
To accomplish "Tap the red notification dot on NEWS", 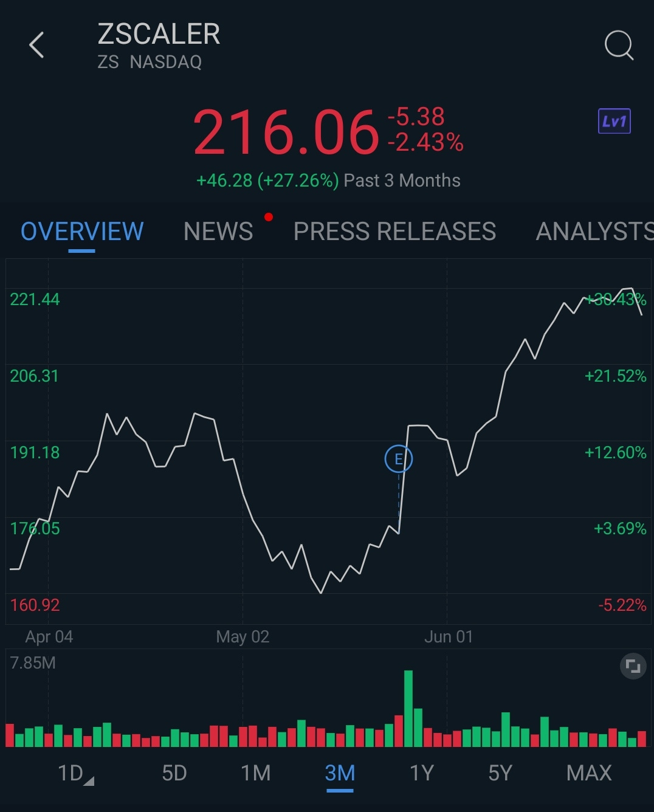I will click(269, 217).
